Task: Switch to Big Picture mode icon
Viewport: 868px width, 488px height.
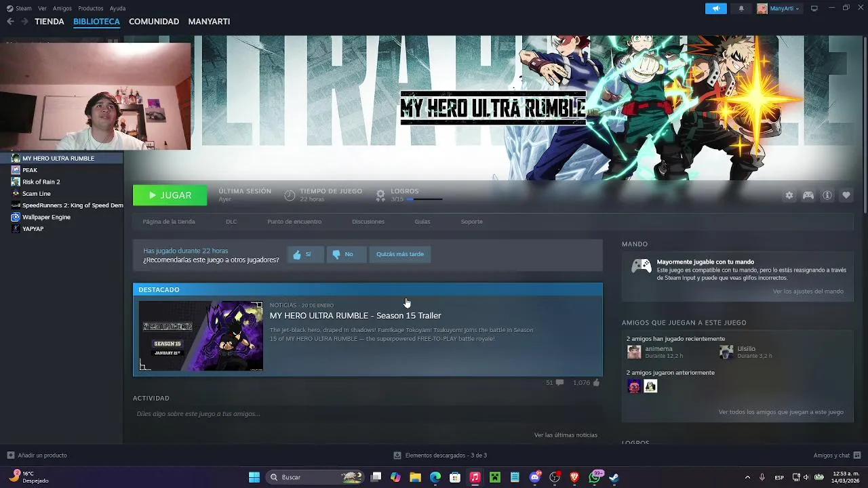Action: pos(814,8)
